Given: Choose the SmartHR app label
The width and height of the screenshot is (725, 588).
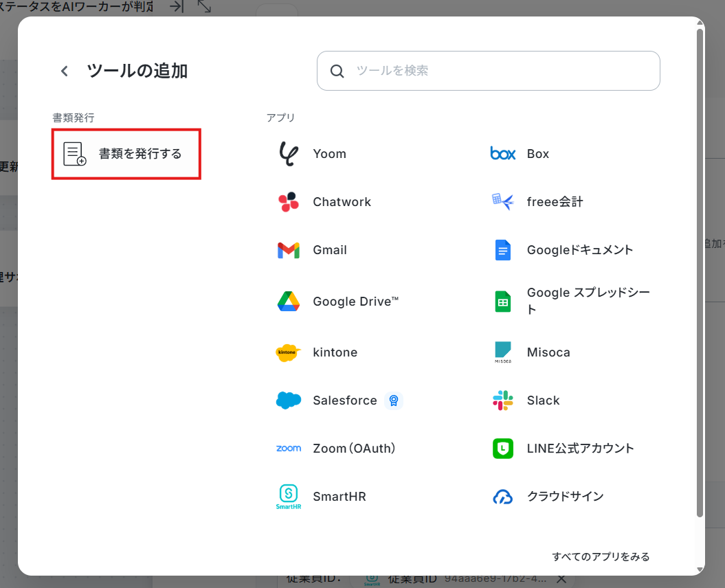Looking at the screenshot, I should [339, 497].
